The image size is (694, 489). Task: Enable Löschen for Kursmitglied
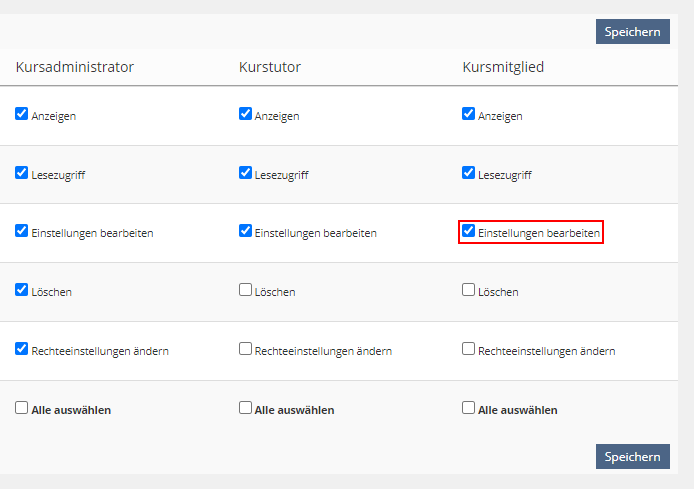coord(468,290)
